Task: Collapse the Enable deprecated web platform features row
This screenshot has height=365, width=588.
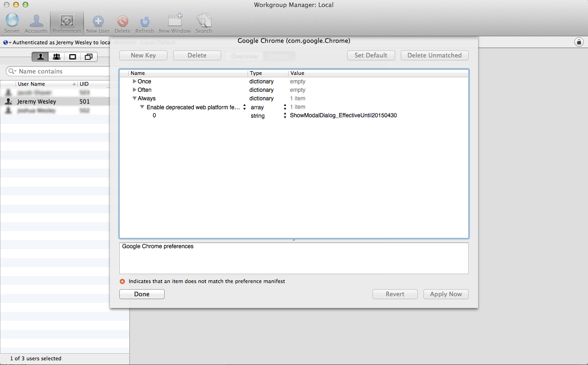Action: click(x=142, y=107)
